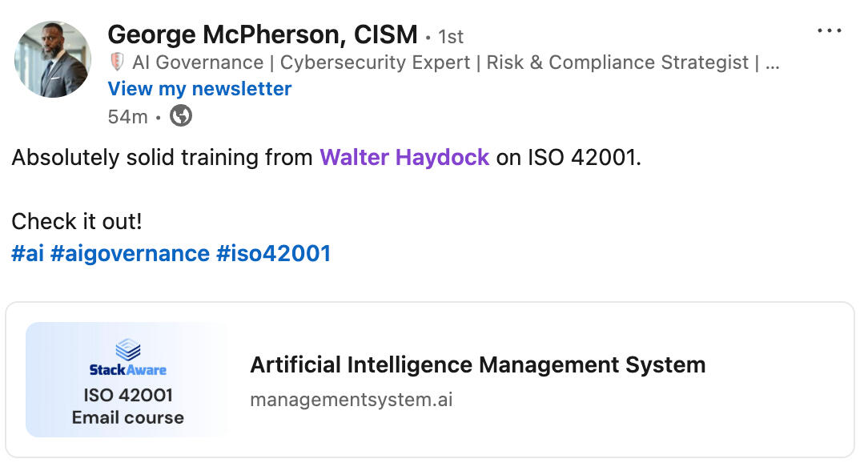The height and width of the screenshot is (463, 868).
Task: Click the shield emoji in the headline
Action: [117, 62]
